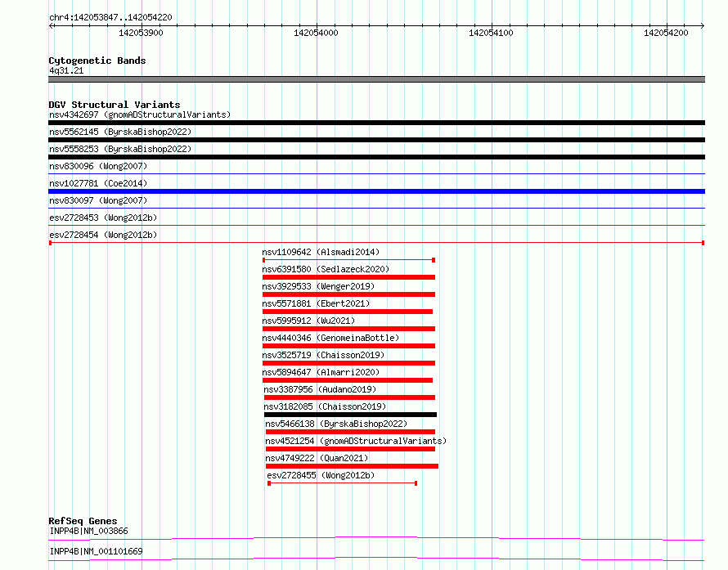
Task: Open the RefSeq Genes track heading
Action: (83, 521)
